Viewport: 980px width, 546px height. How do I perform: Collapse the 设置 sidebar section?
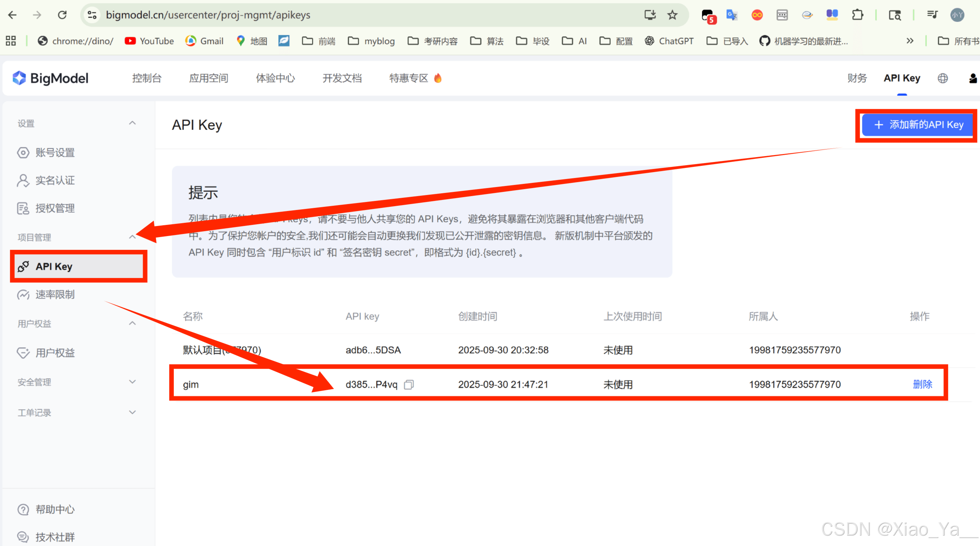coord(132,123)
